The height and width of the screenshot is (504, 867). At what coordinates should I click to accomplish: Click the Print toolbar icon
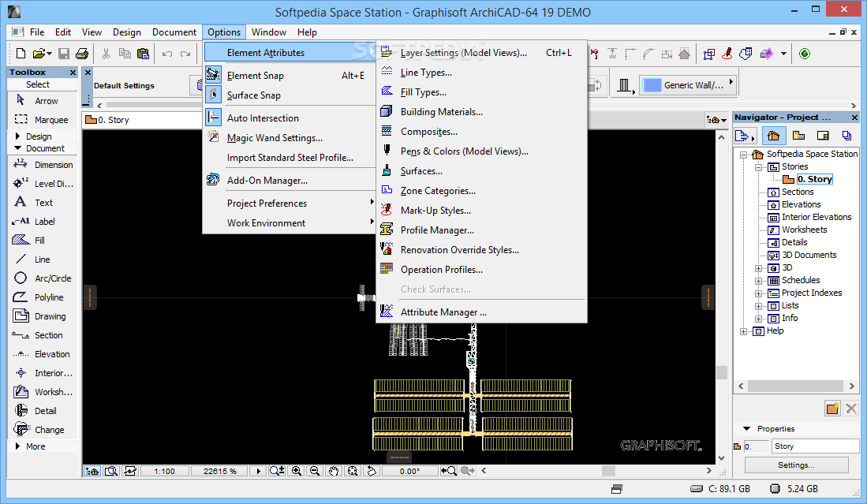[82, 54]
